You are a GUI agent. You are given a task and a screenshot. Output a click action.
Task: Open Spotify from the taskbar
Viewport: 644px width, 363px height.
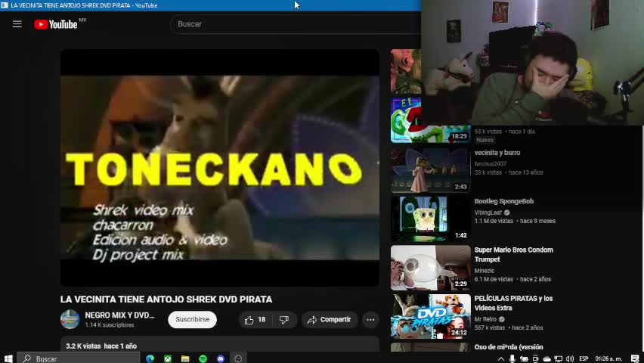pyautogui.click(x=203, y=358)
